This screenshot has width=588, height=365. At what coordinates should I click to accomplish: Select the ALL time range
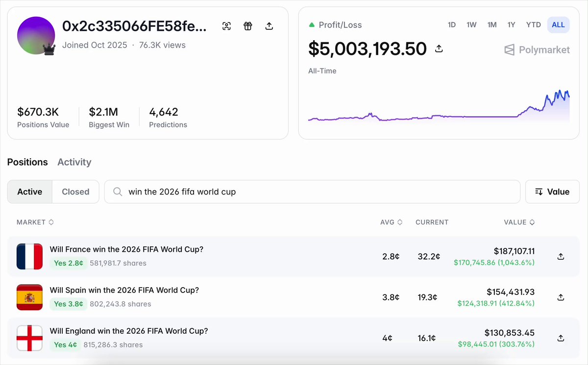pyautogui.click(x=558, y=24)
